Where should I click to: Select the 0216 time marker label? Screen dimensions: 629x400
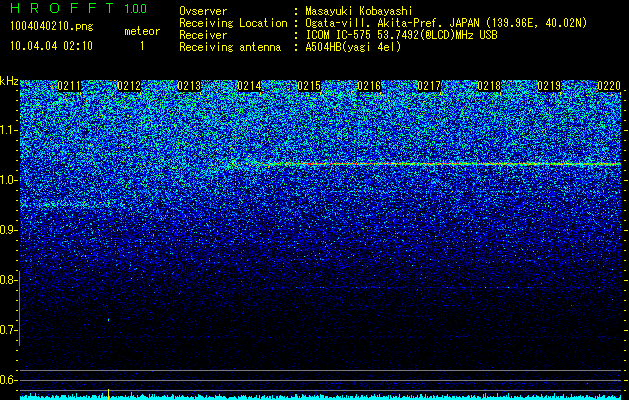(369, 86)
